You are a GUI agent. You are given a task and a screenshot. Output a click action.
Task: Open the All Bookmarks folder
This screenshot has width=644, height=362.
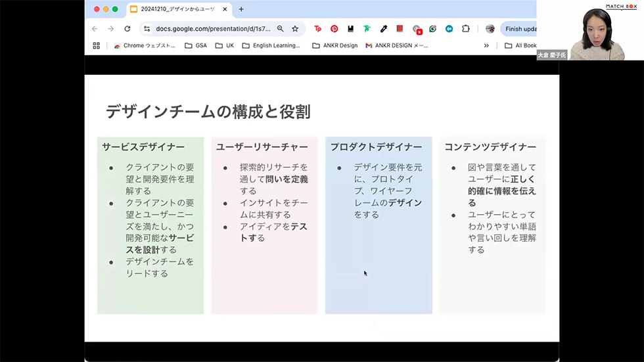(520, 45)
